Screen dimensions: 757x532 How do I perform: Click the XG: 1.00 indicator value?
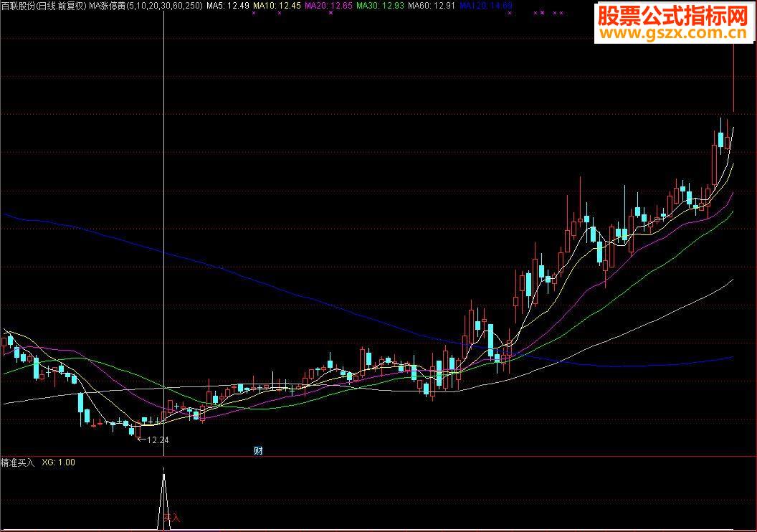coord(58,462)
